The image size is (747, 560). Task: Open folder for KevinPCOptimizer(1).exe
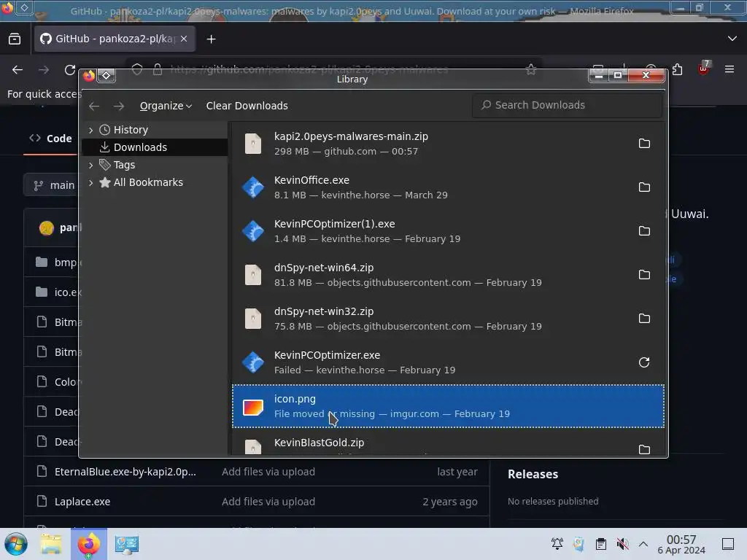click(643, 231)
